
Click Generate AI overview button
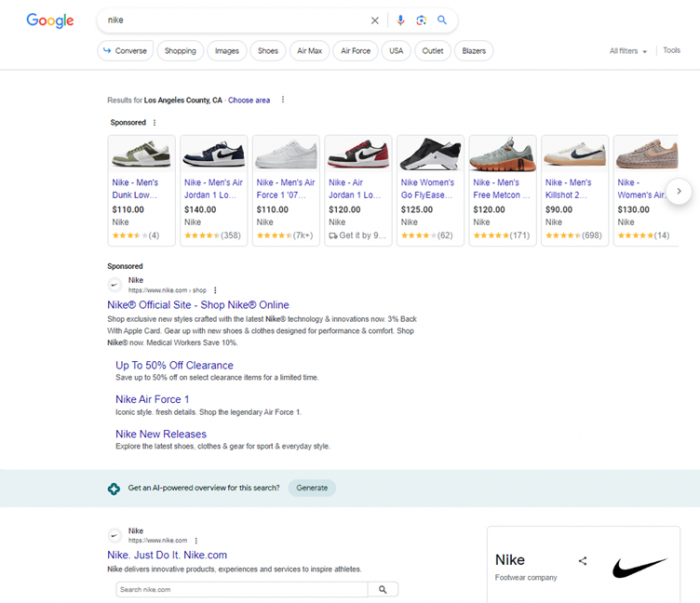click(x=312, y=488)
